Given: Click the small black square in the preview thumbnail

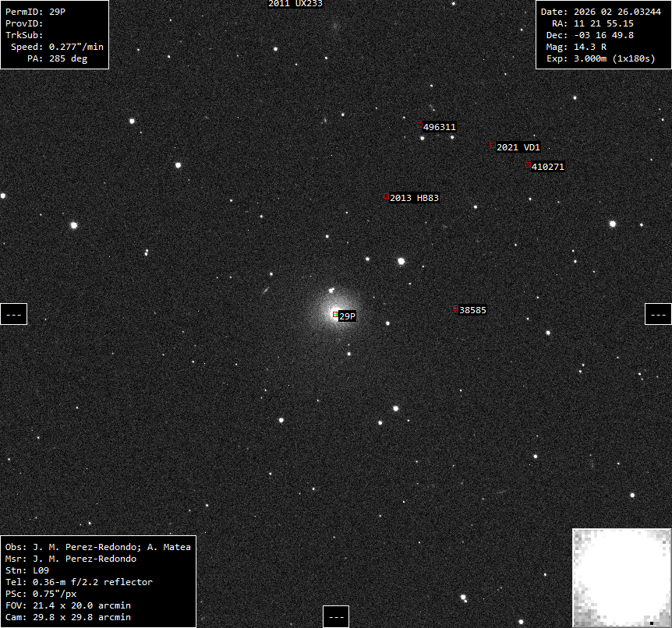Looking at the screenshot, I should 651,623.
